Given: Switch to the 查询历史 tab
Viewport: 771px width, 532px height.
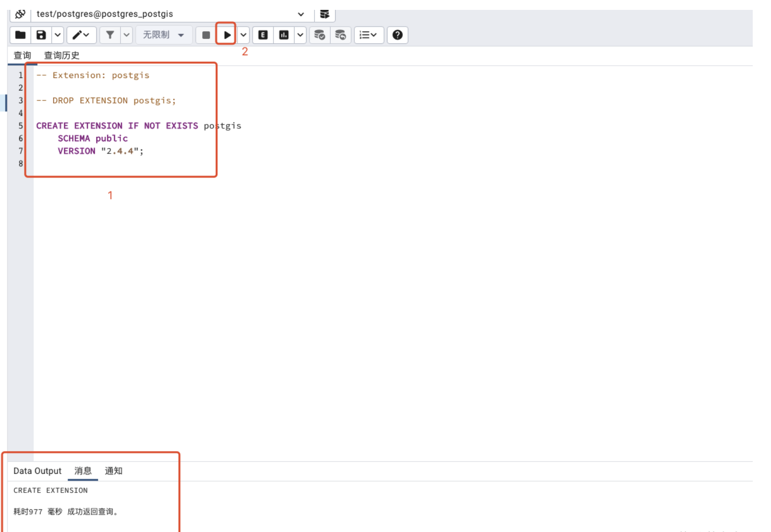Looking at the screenshot, I should [62, 55].
